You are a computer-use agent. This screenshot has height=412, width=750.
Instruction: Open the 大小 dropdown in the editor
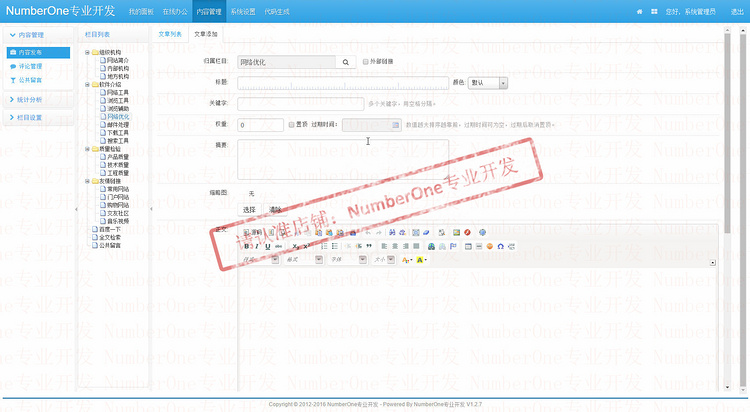point(384,259)
